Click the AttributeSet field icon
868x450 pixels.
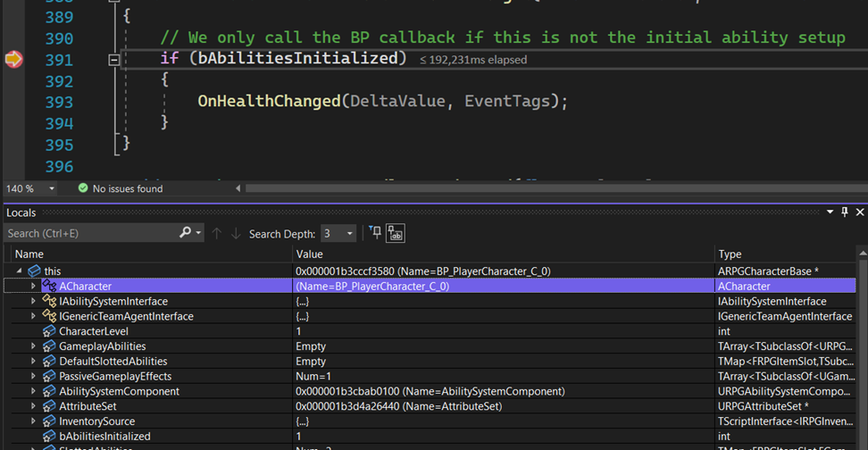pos(49,405)
